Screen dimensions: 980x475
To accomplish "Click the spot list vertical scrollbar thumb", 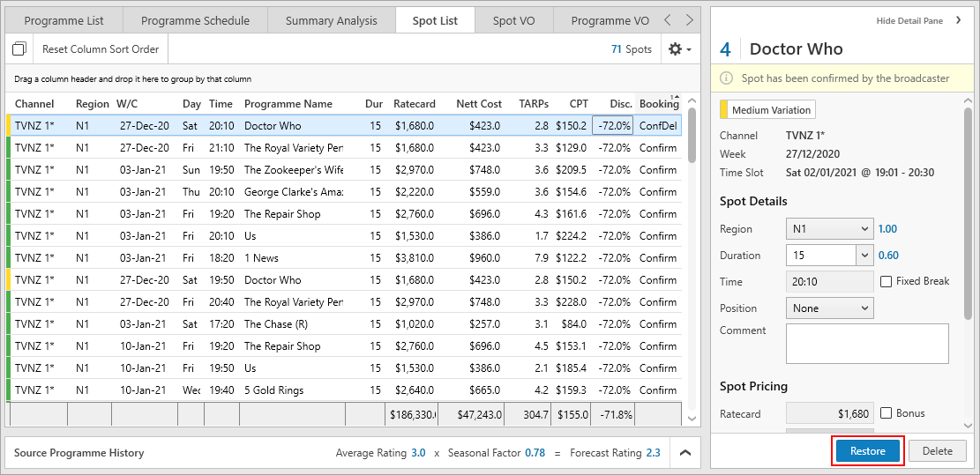I will 692,136.
